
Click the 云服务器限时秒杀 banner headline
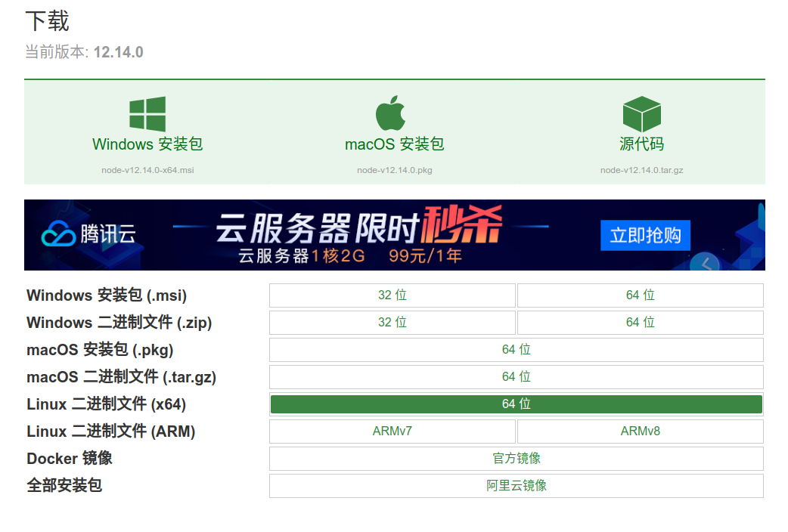359,225
